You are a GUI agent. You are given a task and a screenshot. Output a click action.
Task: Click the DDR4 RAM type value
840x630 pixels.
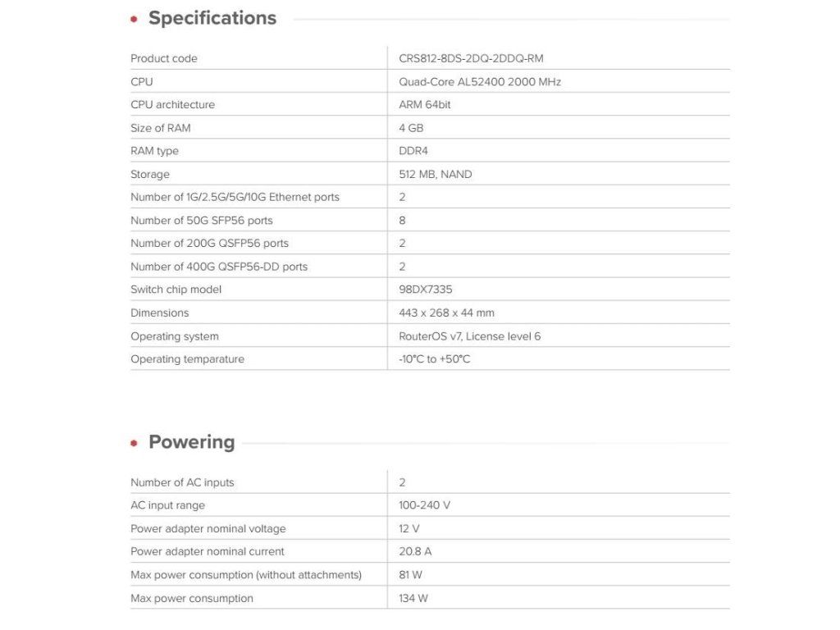413,151
